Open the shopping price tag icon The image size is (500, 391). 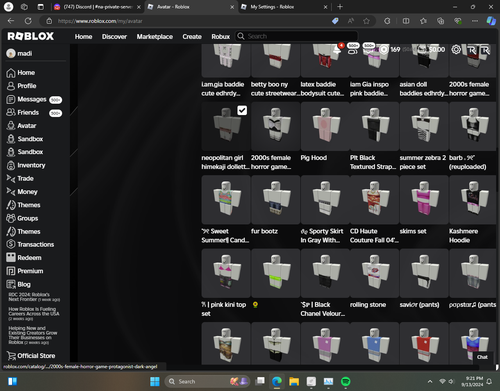(x=335, y=21)
